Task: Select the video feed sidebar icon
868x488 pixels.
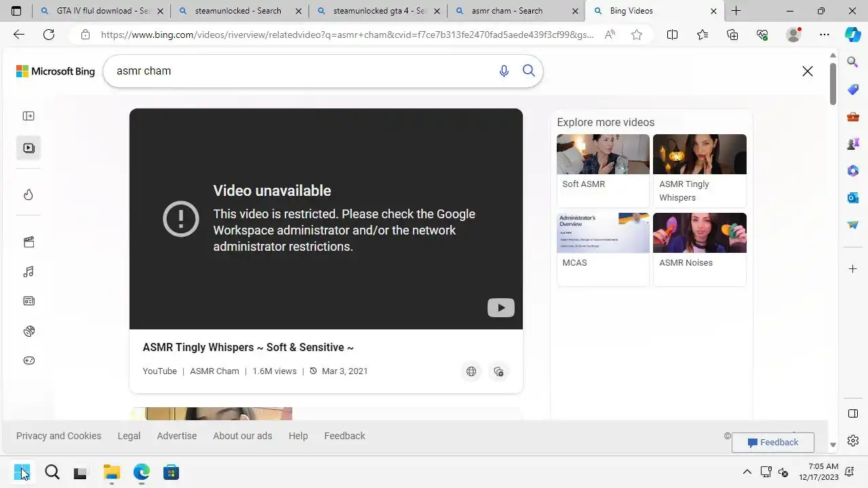Action: (28, 148)
